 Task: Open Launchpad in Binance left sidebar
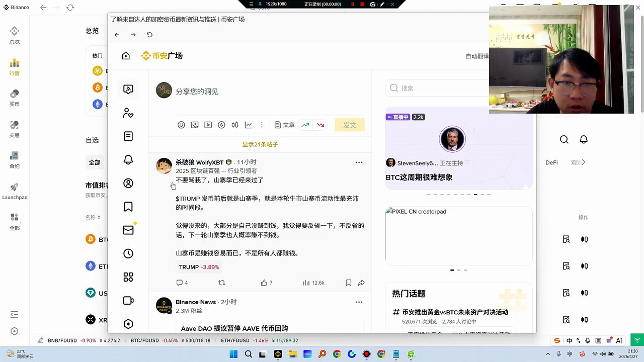[x=15, y=191]
